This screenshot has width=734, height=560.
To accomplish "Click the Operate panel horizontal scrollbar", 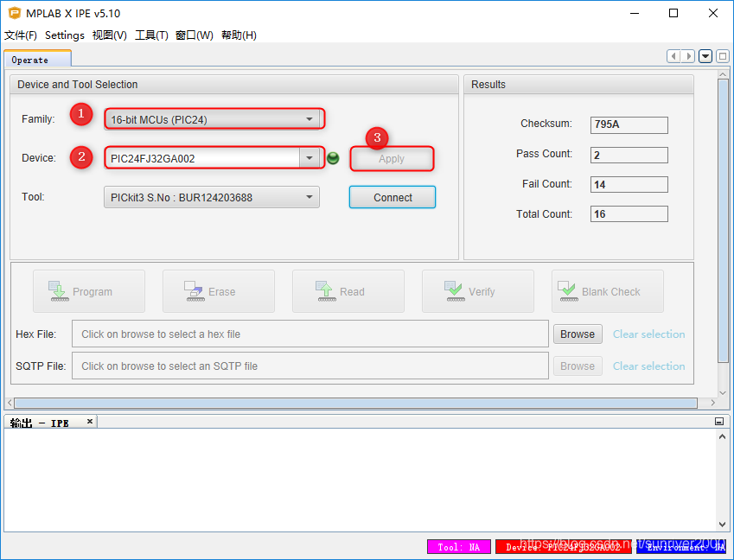I will tap(355, 403).
